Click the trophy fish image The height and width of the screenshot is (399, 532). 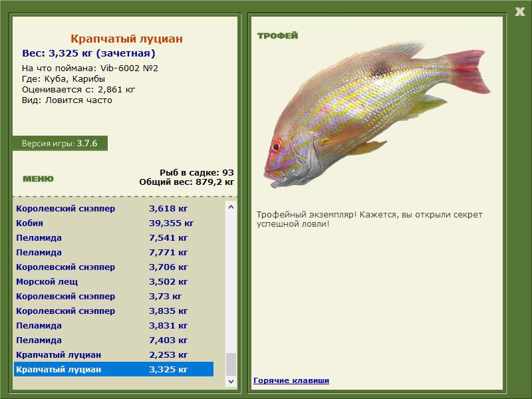(x=376, y=114)
